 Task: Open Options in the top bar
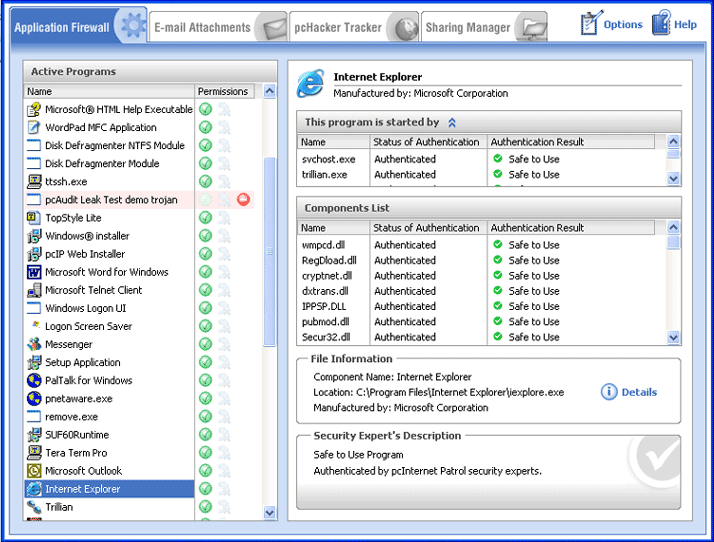pyautogui.click(x=611, y=24)
